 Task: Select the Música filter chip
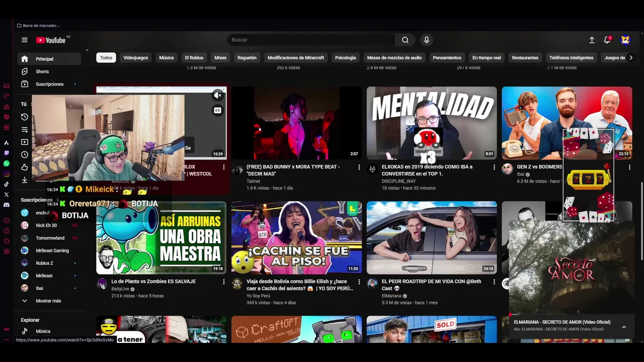point(167,58)
